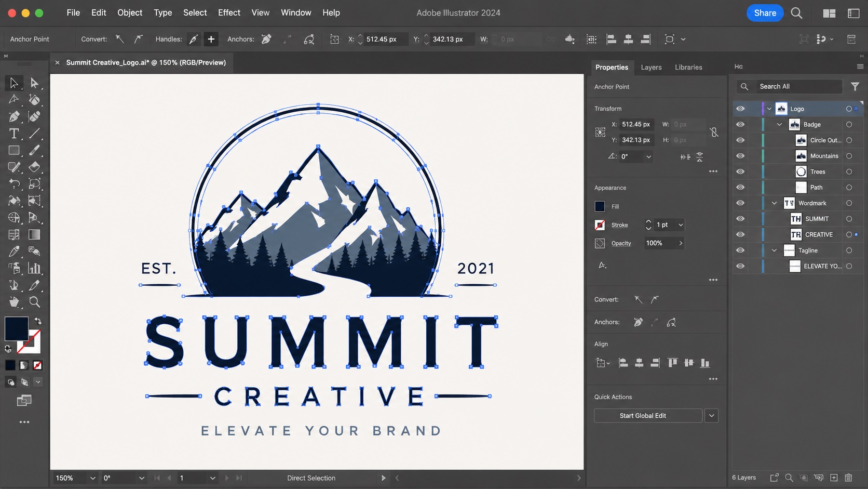Viewport: 868px width, 489px height.
Task: Switch to the Libraries tab
Action: click(x=688, y=67)
